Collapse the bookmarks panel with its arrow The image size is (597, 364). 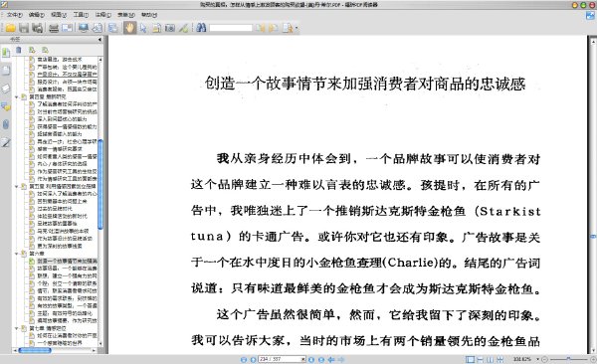point(99,39)
